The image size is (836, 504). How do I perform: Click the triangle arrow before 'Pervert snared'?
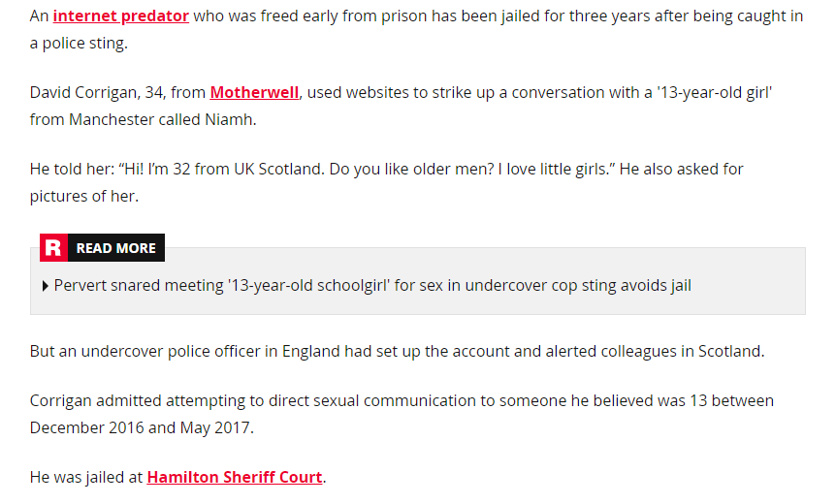click(46, 286)
